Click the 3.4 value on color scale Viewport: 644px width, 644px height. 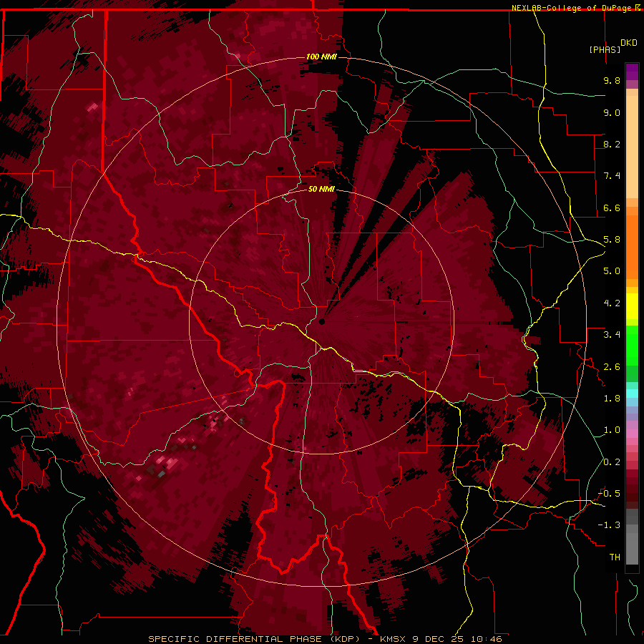coord(612,335)
